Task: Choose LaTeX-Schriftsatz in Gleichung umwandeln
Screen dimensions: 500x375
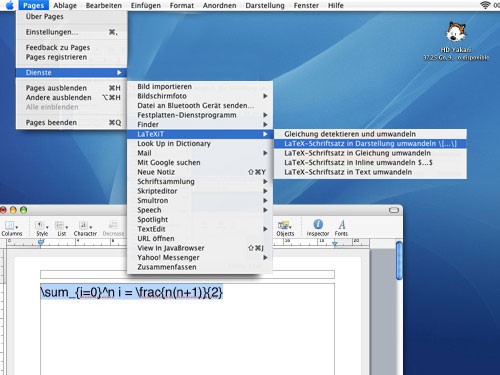Action: (x=370, y=153)
